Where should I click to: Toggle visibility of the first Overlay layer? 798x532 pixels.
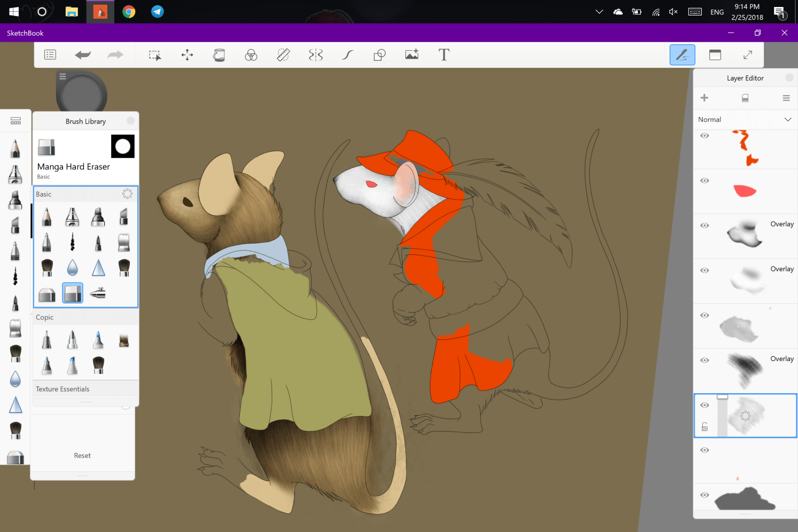tap(705, 225)
